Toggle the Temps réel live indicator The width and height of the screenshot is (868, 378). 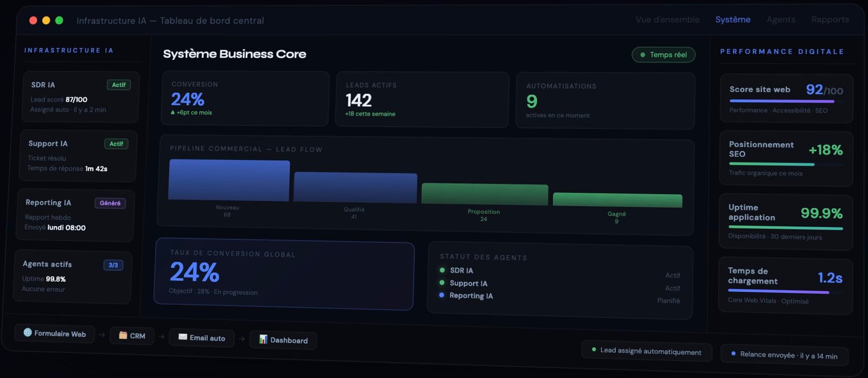coord(663,55)
